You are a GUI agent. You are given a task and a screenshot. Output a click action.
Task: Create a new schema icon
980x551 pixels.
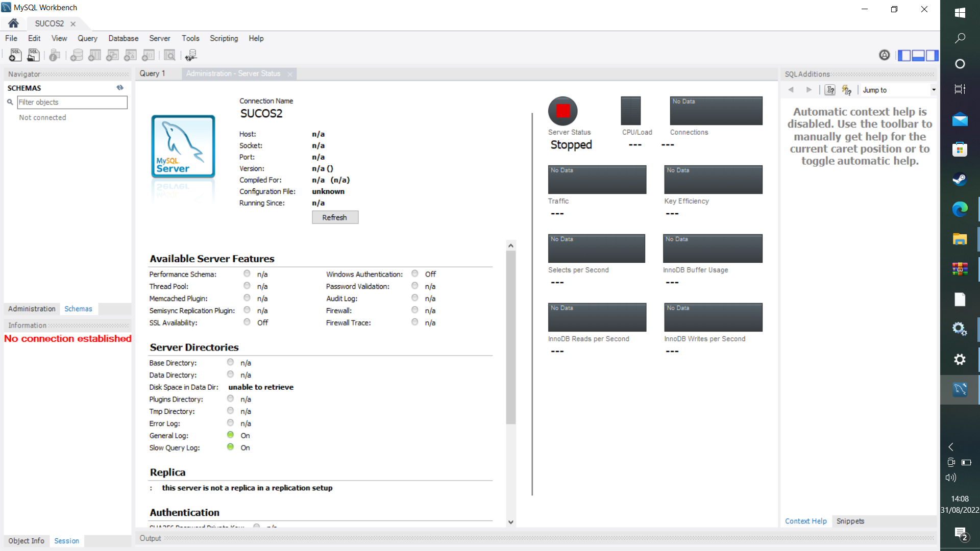pos(77,55)
